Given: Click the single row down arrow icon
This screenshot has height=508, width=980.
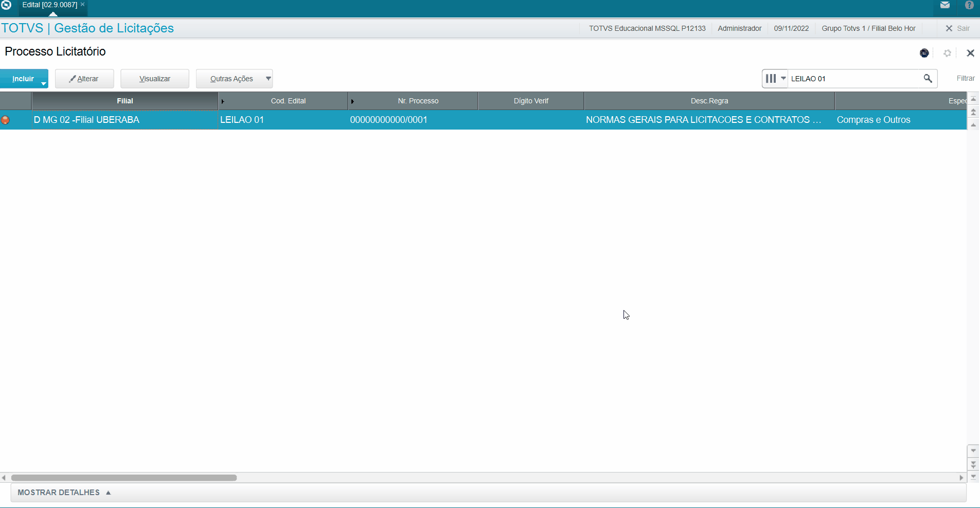Looking at the screenshot, I should [x=973, y=451].
